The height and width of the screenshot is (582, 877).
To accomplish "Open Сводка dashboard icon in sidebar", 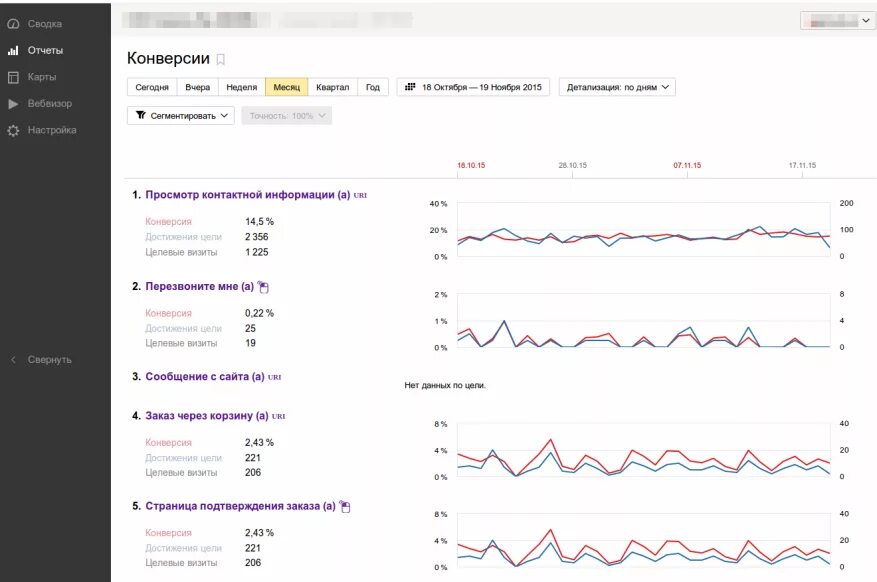I will 13,24.
